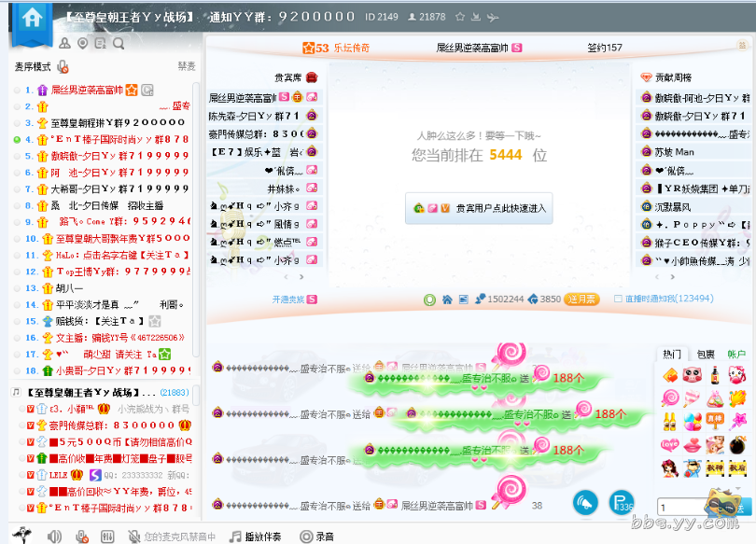Click the download icon in title bar
The image size is (756, 544).
[x=476, y=17]
